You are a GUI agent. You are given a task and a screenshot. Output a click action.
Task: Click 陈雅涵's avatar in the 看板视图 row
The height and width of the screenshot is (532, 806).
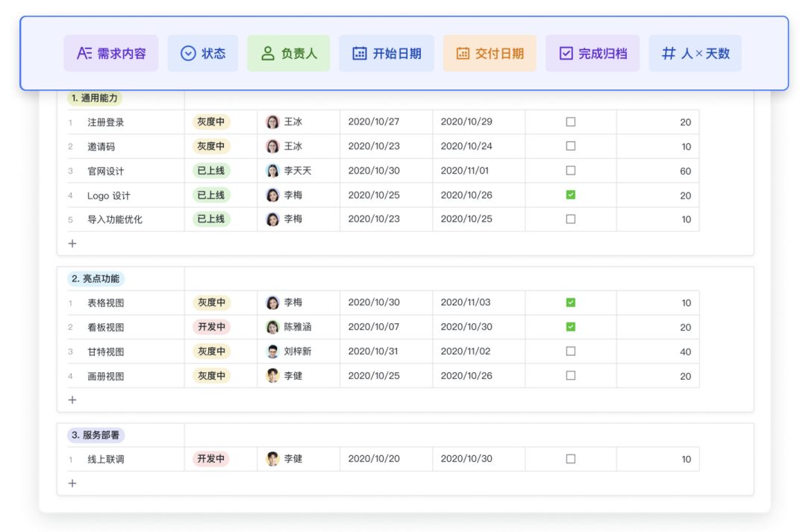[x=272, y=327]
